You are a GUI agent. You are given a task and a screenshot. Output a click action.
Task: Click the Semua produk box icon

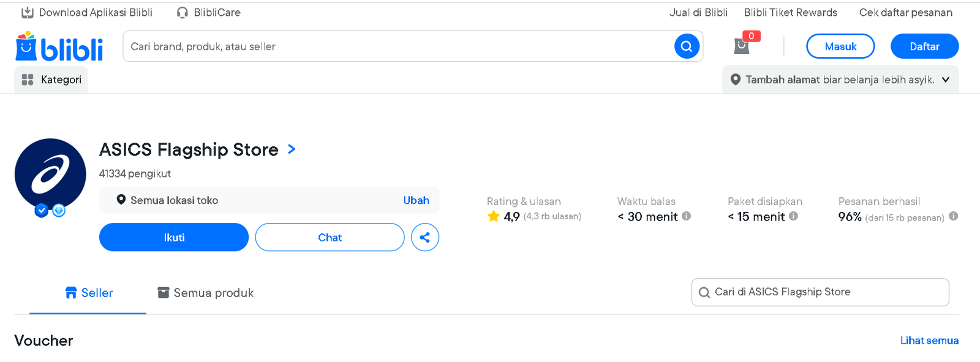point(164,293)
